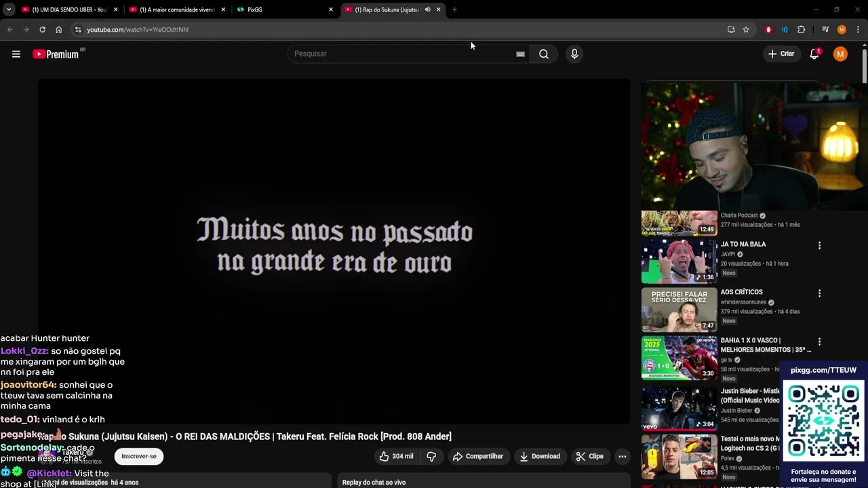Open Chrome three-dot menu
Viewport: 868px width, 488px height.
(x=858, y=30)
